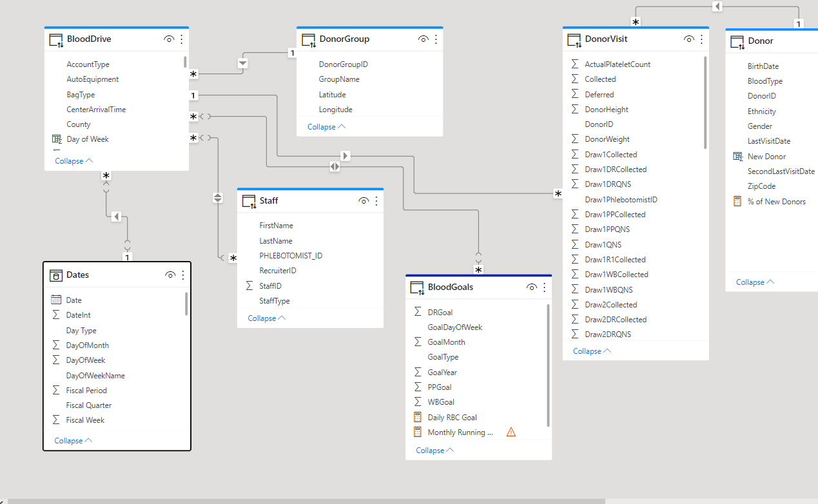Click the Daily RBC Goal measure calculator icon

point(417,417)
